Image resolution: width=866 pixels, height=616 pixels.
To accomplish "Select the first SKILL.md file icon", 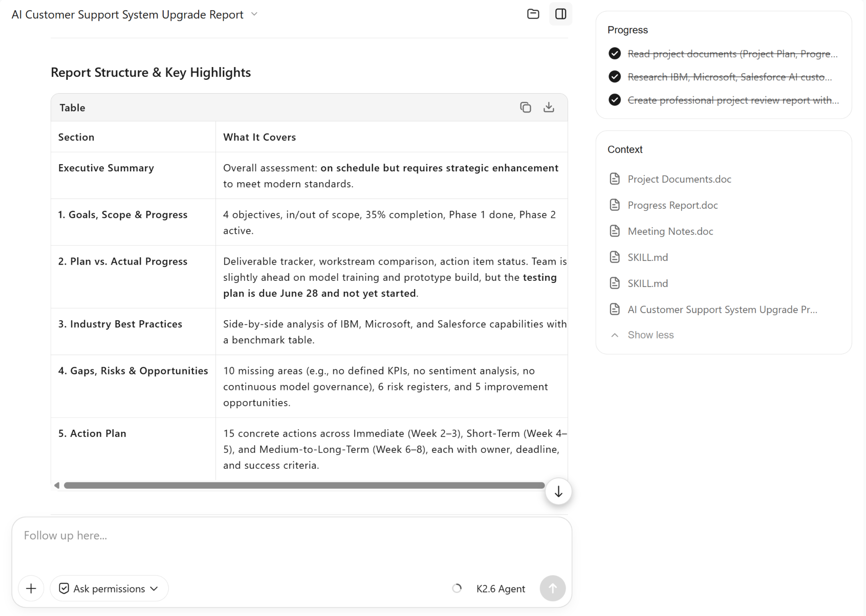I will [x=615, y=257].
